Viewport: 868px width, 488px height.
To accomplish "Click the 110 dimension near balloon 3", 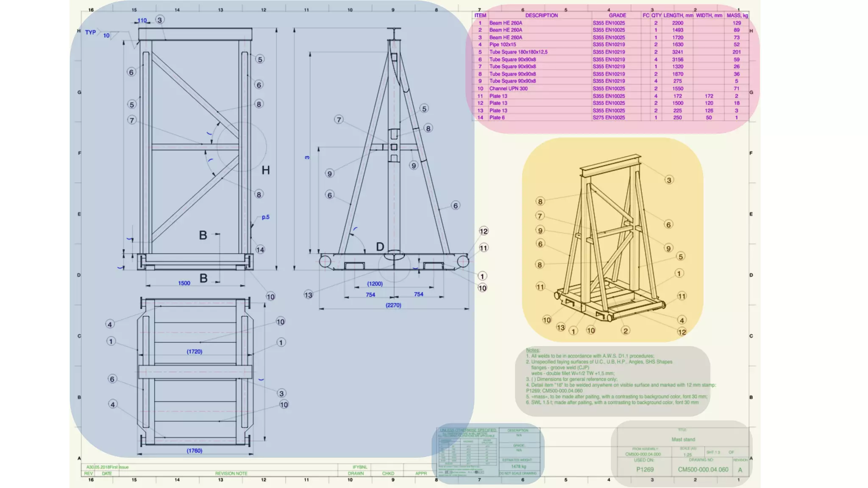I will [142, 20].
